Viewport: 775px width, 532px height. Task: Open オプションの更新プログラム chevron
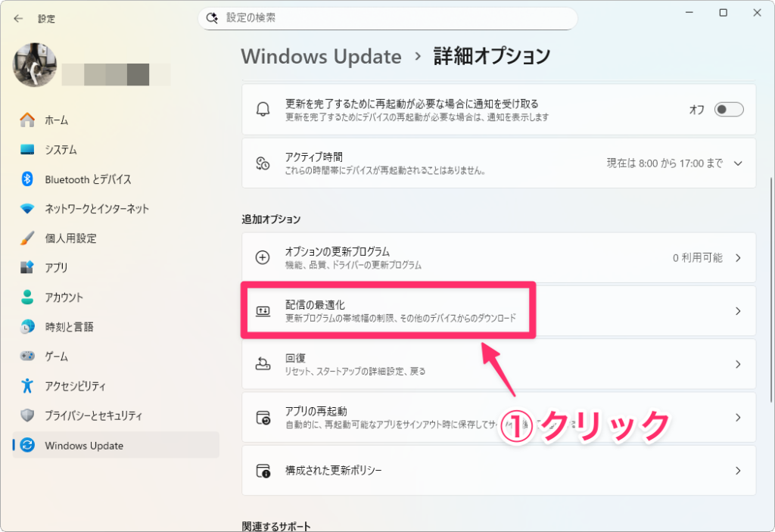point(739,257)
